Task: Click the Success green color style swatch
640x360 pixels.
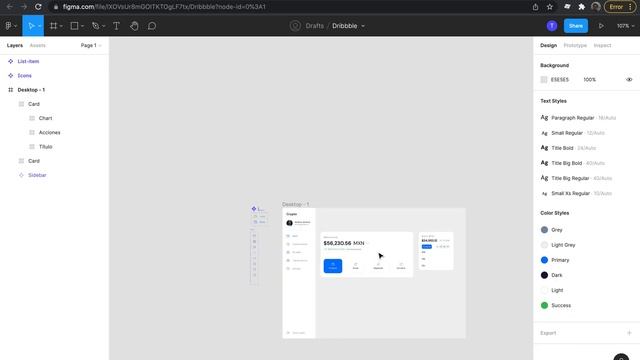Action: [x=544, y=305]
